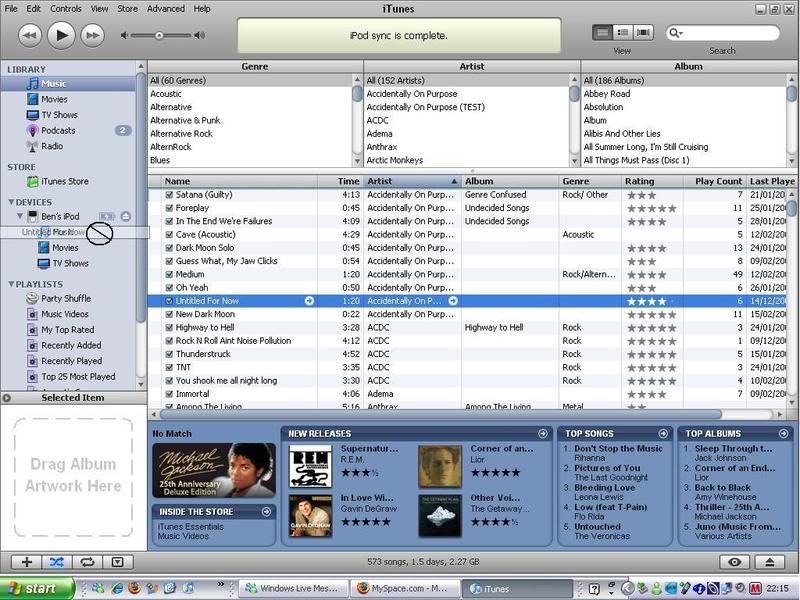Open the File menu
The width and height of the screenshot is (800, 600).
click(11, 9)
